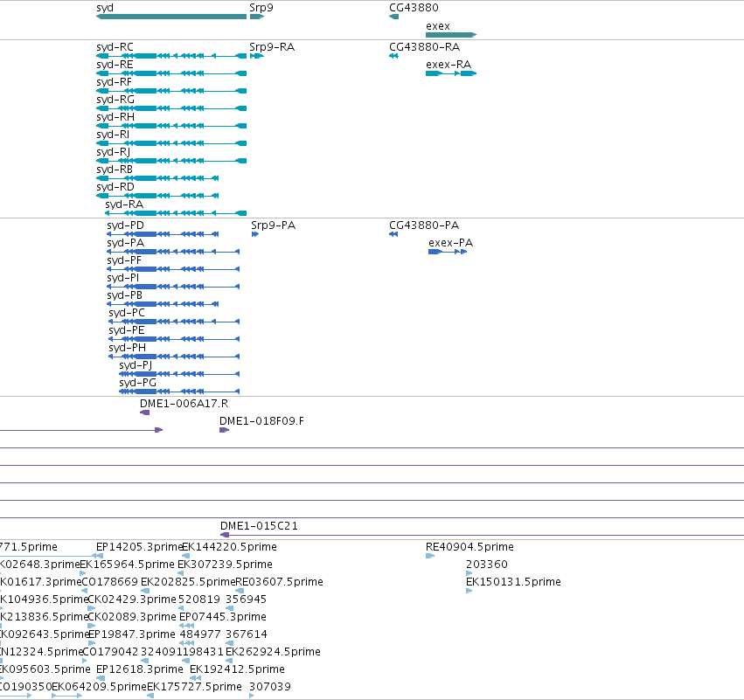Select the CO178669 feature
744x700 pixels.
click(85, 591)
